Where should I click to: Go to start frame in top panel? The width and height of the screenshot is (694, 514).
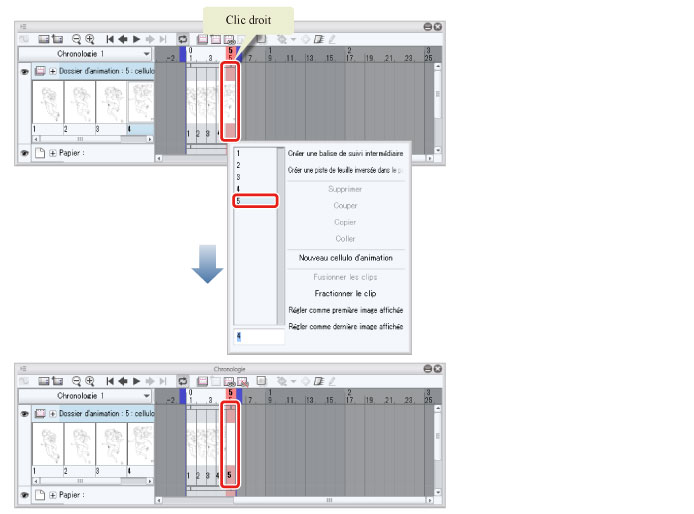click(x=110, y=39)
